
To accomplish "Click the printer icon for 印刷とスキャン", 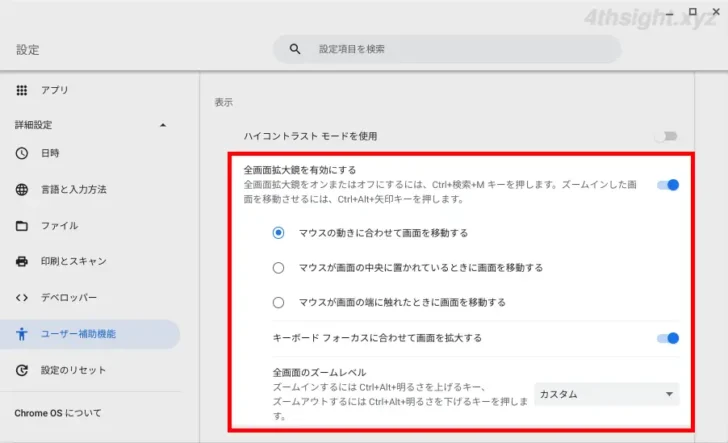I will point(21,261).
